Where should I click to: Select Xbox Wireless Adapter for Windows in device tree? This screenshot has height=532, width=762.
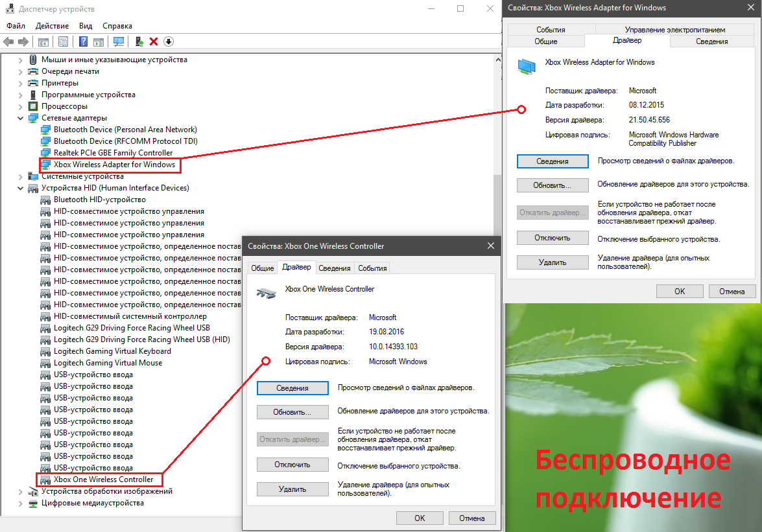click(x=114, y=165)
